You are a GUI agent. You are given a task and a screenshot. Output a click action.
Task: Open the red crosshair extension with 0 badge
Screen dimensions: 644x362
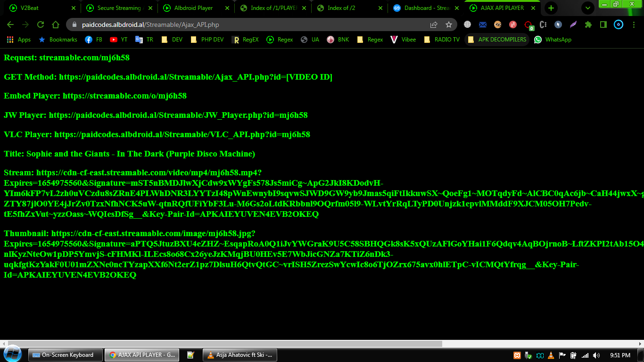(528, 25)
